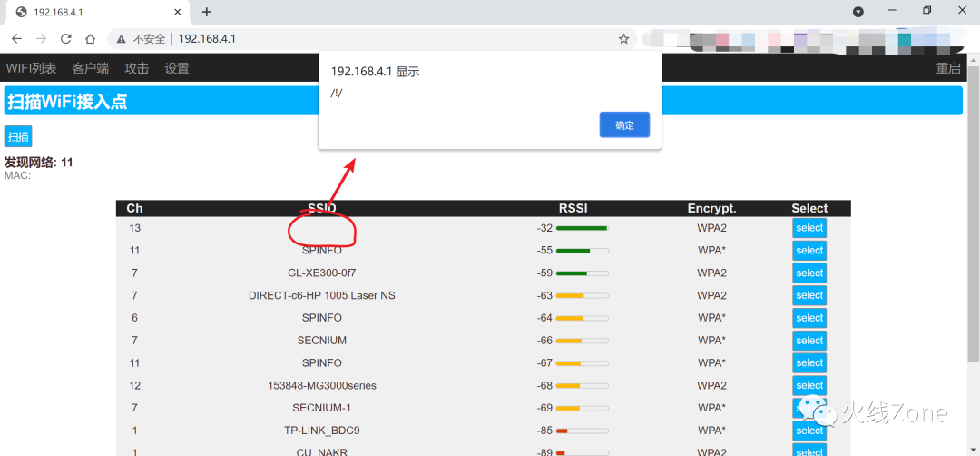Open the WIFI列表 menu item

pos(31,68)
